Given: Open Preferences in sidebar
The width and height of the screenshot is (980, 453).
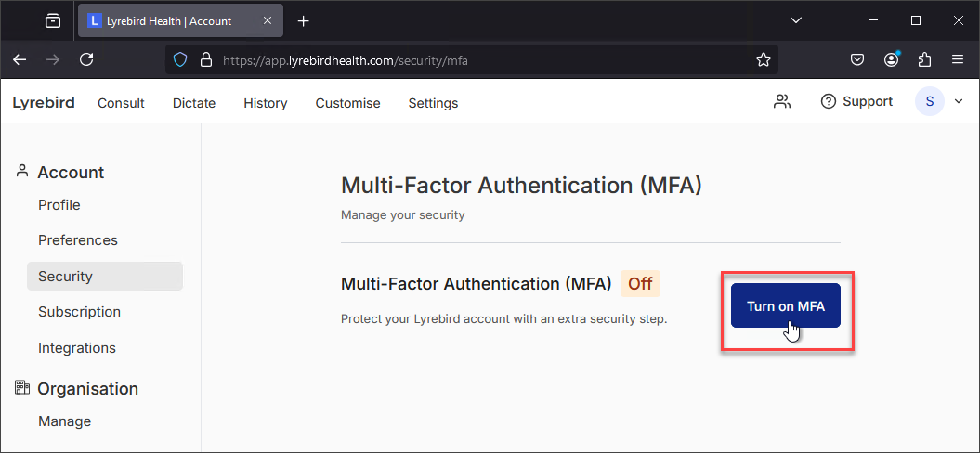Looking at the screenshot, I should pos(78,239).
